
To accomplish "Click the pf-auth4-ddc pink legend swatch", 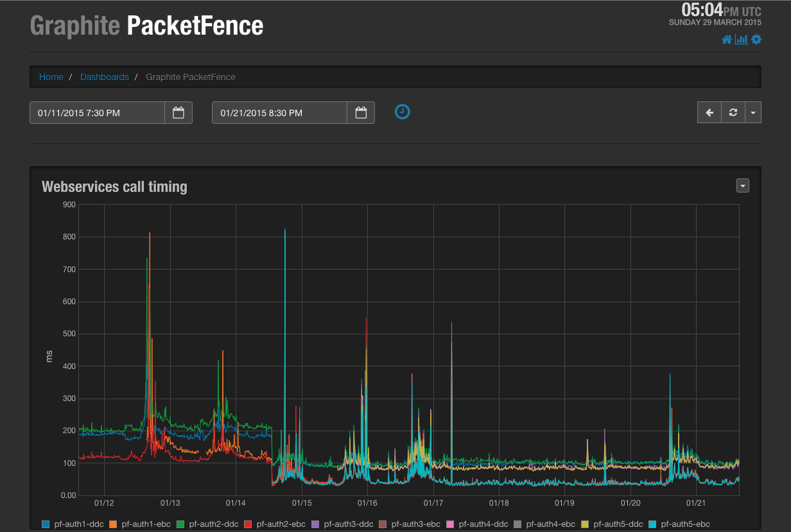I will 450,524.
